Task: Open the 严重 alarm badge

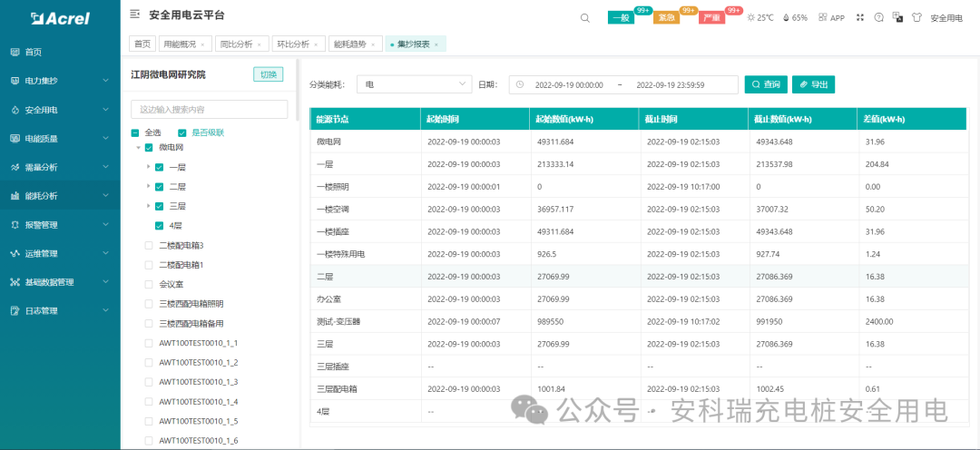Action: (711, 18)
